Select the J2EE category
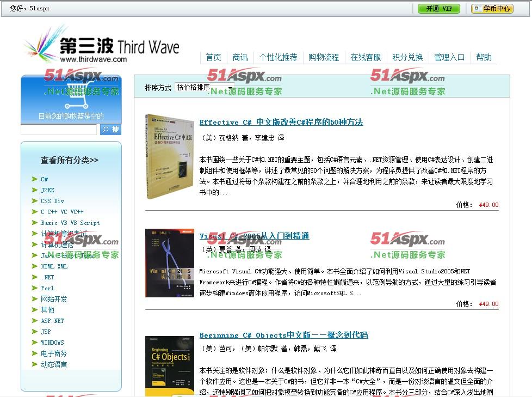532x397 pixels. click(x=47, y=190)
